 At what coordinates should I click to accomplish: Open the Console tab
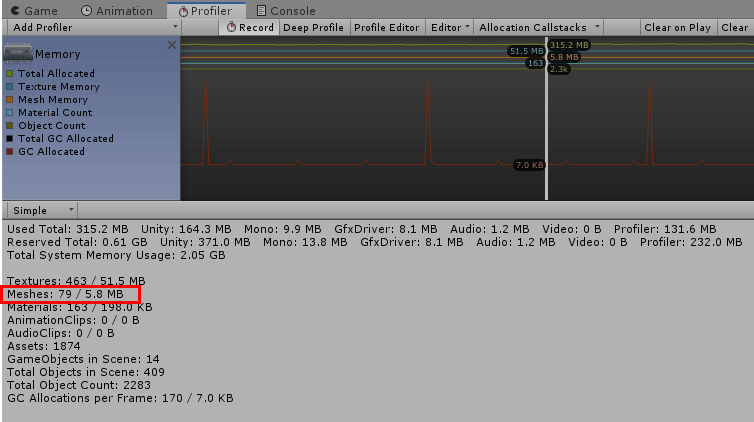click(286, 11)
